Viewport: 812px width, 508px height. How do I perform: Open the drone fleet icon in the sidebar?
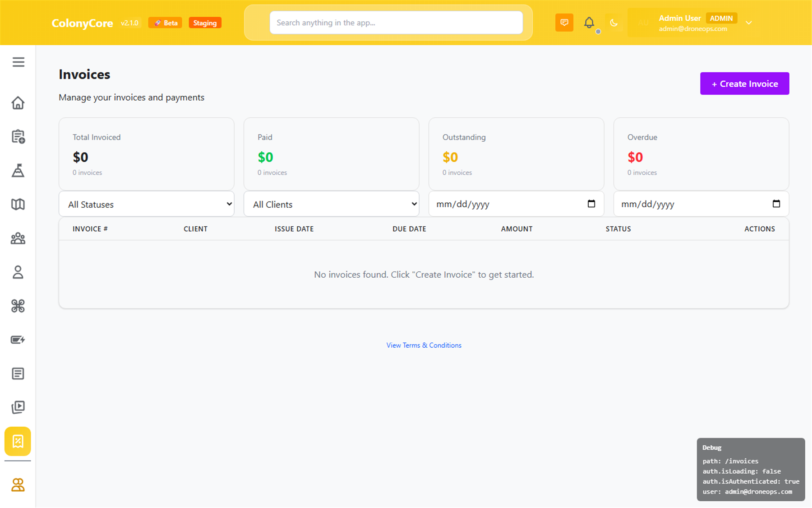click(18, 306)
